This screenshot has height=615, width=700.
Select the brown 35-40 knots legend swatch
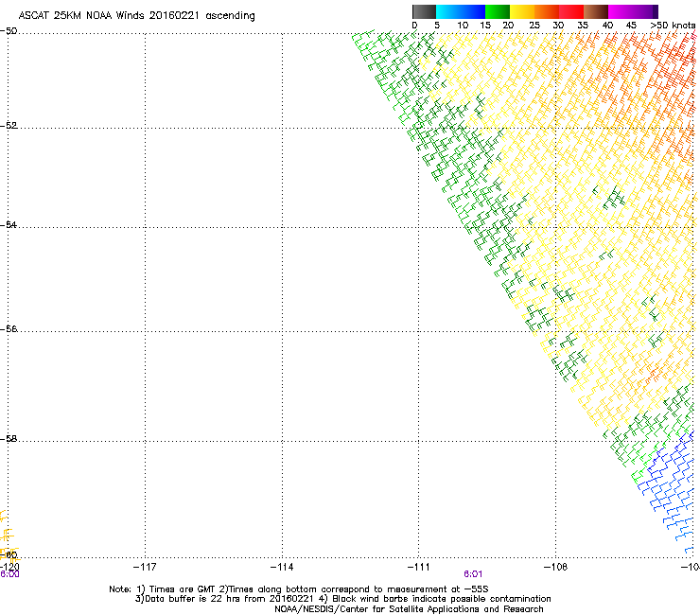pos(596,11)
